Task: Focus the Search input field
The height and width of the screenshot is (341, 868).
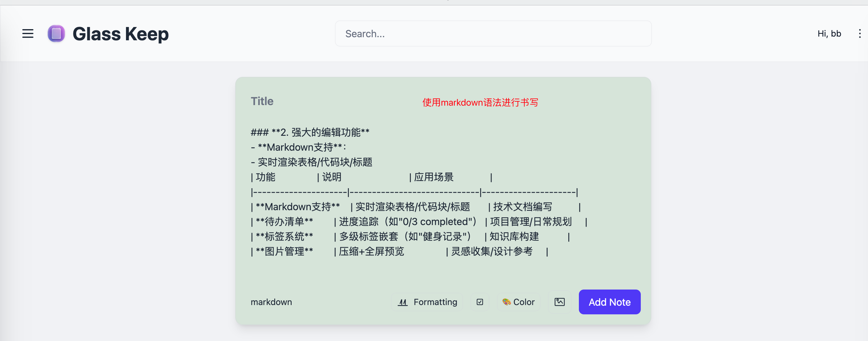Action: [x=493, y=33]
